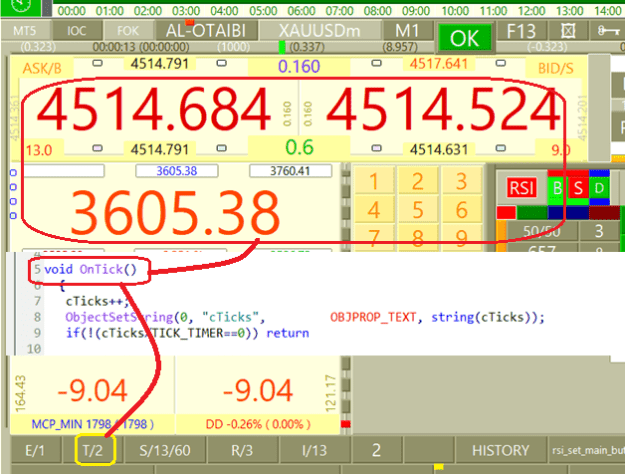
Task: Select the 09:00 timeline marker
Action: (416, 11)
